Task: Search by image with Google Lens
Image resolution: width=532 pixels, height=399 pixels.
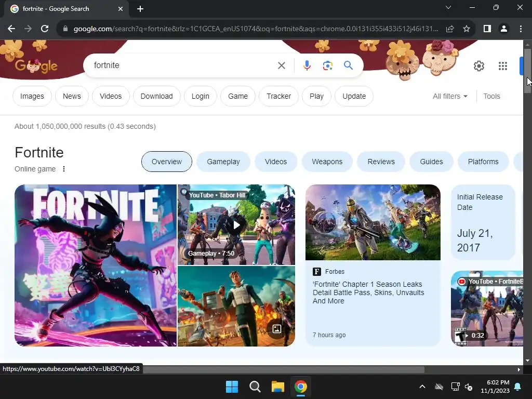Action: coord(327,65)
